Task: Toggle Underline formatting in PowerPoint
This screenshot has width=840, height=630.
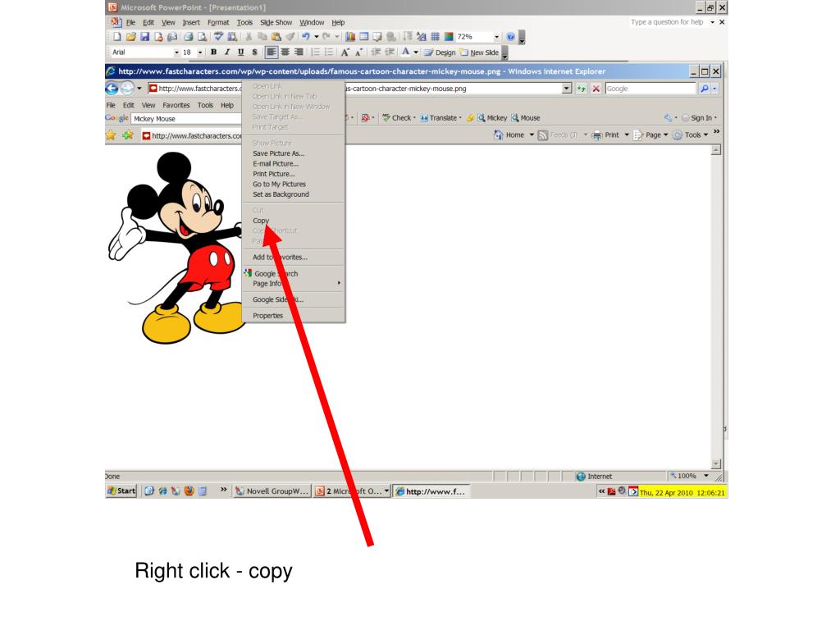Action: pos(241,52)
